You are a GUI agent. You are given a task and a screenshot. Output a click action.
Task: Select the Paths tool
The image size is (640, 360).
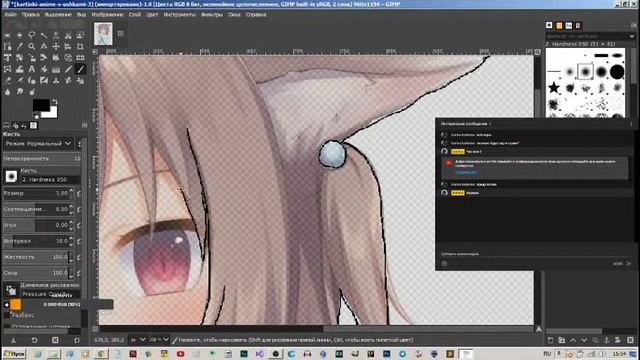[x=7, y=47]
